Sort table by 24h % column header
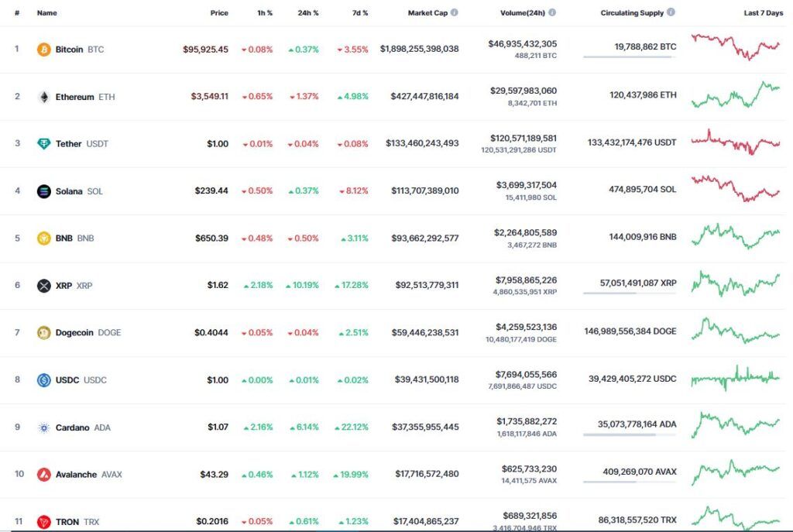 308,12
